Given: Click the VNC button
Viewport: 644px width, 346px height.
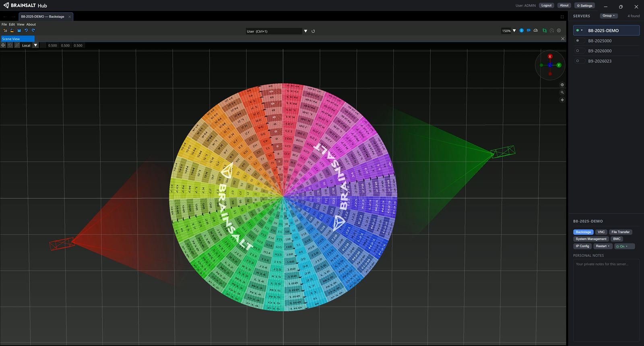Looking at the screenshot, I should coord(601,232).
